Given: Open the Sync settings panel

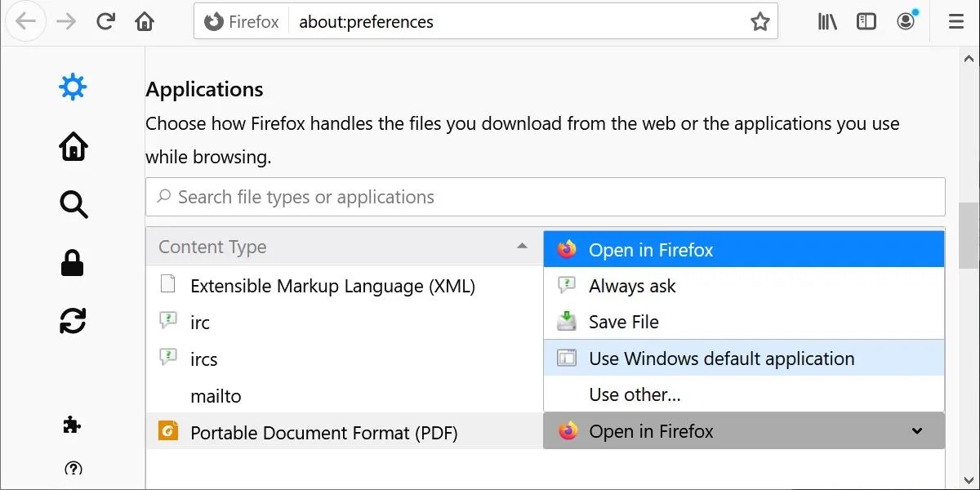Looking at the screenshot, I should point(73,320).
